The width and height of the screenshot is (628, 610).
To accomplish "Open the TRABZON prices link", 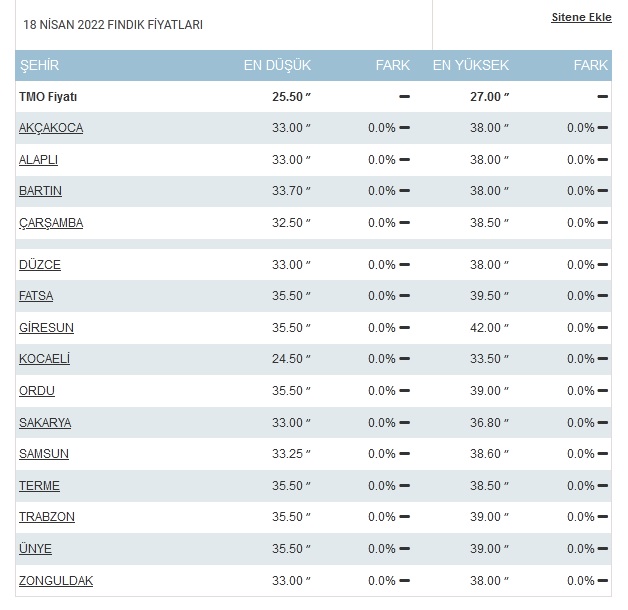I will (47, 517).
